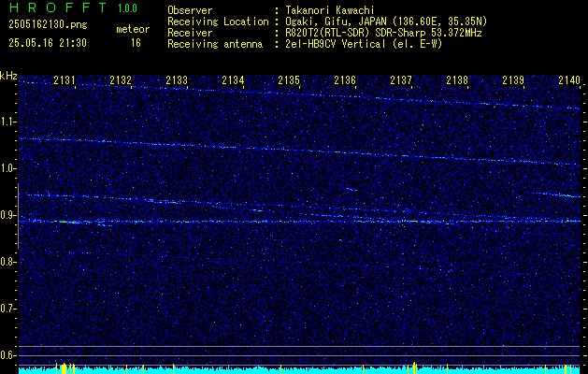Click the 2131 time axis marker
The height and width of the screenshot is (374, 588).
coord(65,79)
